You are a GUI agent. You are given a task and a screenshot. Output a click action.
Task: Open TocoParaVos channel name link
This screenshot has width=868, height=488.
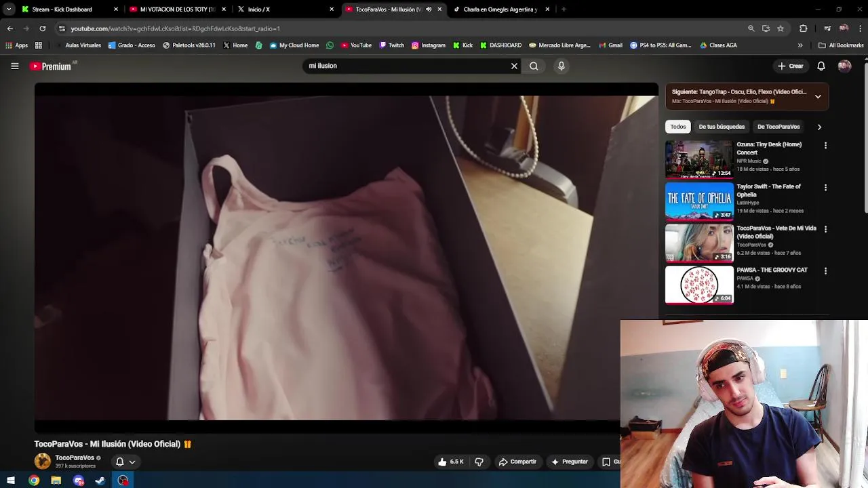point(75,457)
